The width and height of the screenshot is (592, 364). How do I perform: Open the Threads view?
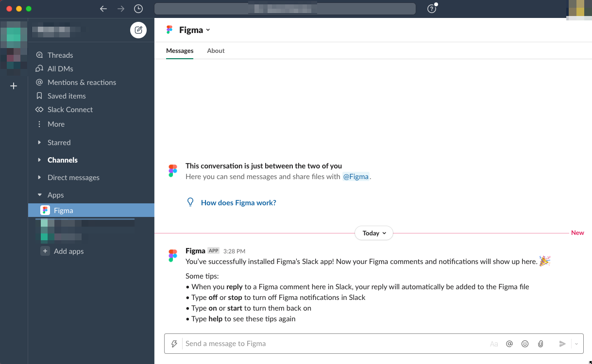tap(60, 55)
